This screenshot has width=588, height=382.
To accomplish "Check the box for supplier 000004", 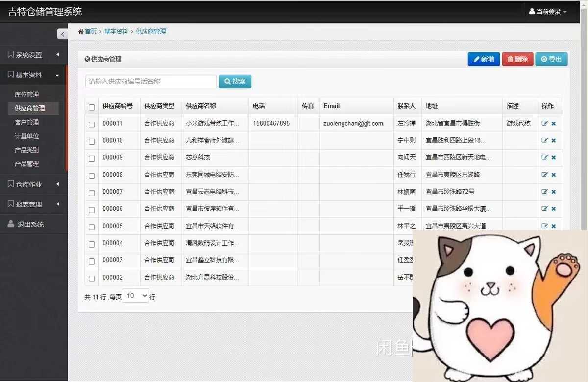I will click(x=92, y=244).
